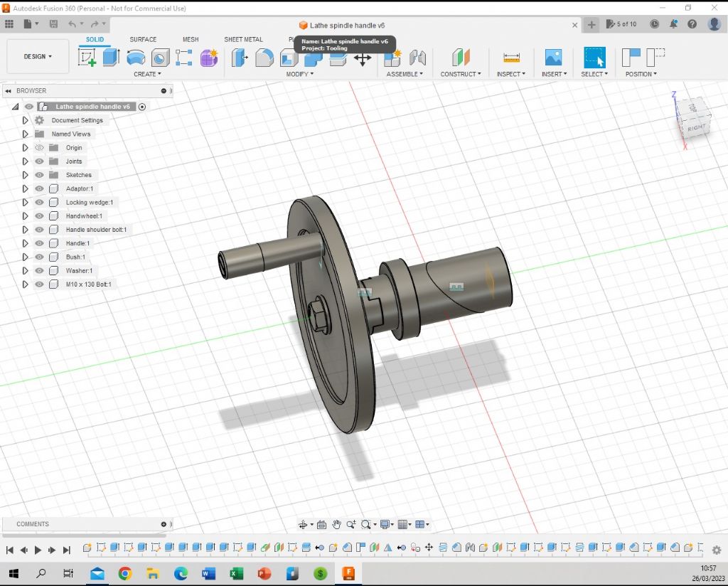Expand the Named Views folder
728x586 pixels.
(25, 134)
